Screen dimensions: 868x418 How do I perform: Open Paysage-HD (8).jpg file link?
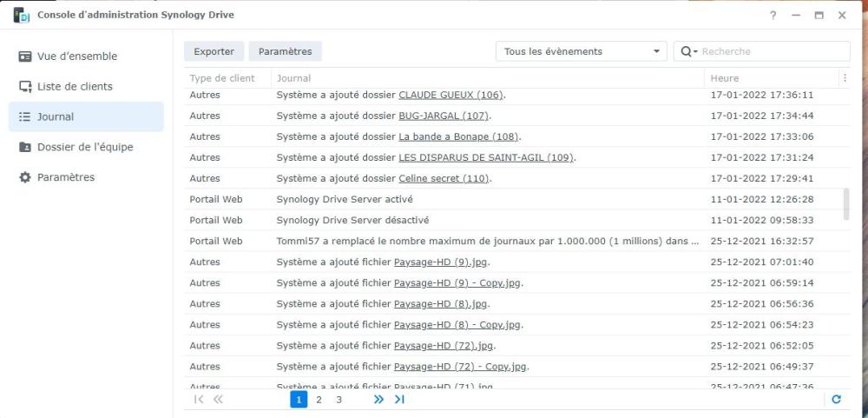441,304
